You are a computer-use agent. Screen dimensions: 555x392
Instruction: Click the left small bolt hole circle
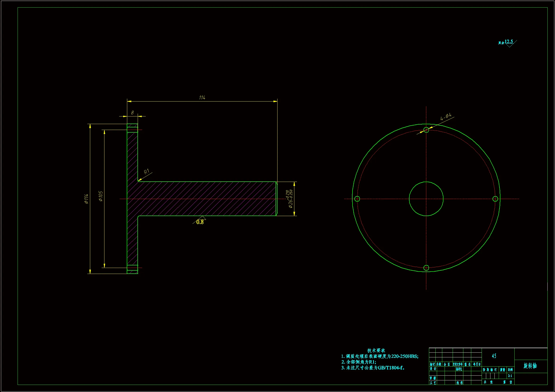point(357,199)
